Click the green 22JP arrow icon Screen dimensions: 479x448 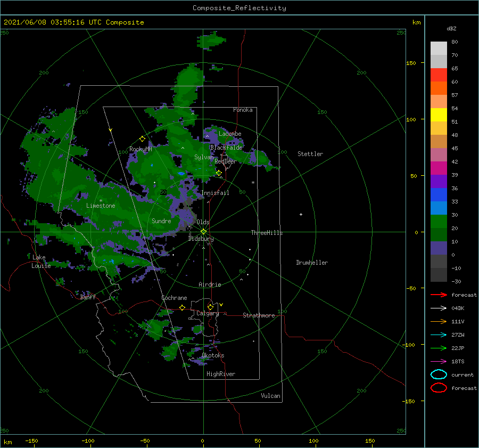439,348
